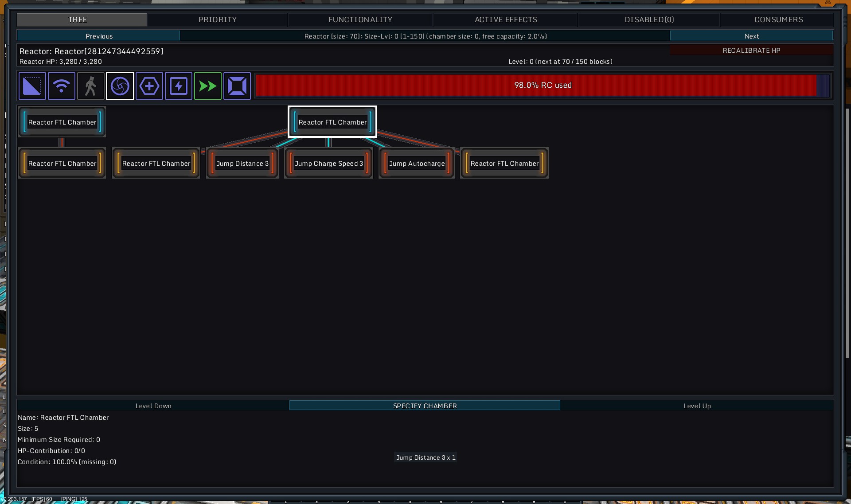Choose Jump Distance 3 x 1 option

pos(425,457)
